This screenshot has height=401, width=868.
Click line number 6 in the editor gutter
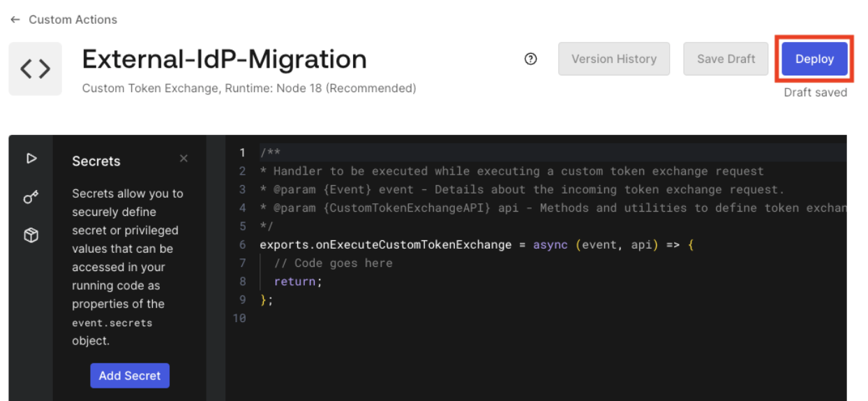(x=243, y=245)
